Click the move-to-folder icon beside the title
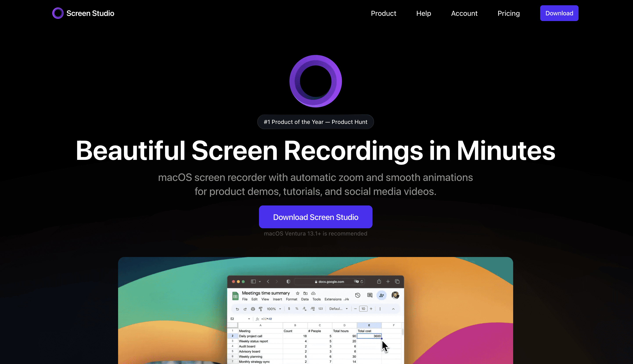Screen dimensions: 633x364 pyautogui.click(x=305, y=293)
